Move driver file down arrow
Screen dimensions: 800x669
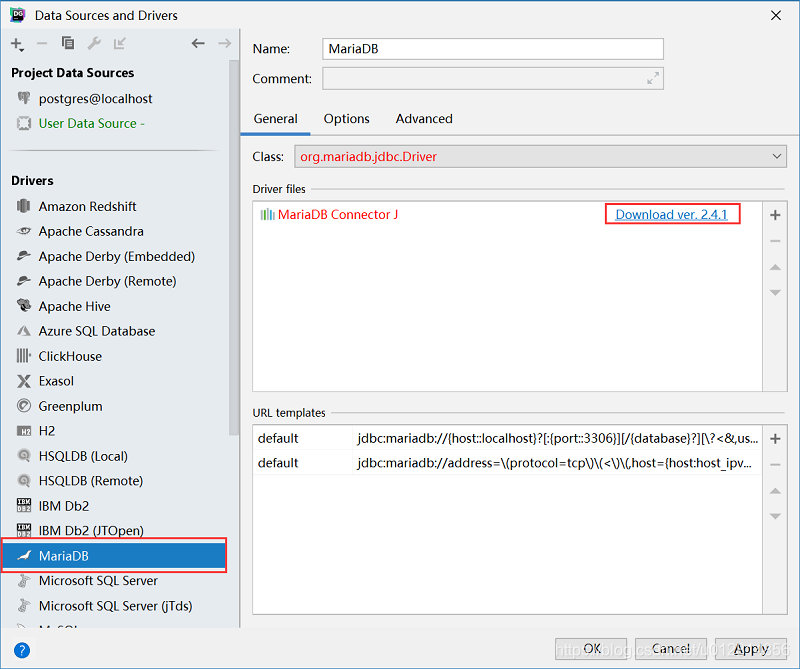pyautogui.click(x=775, y=292)
